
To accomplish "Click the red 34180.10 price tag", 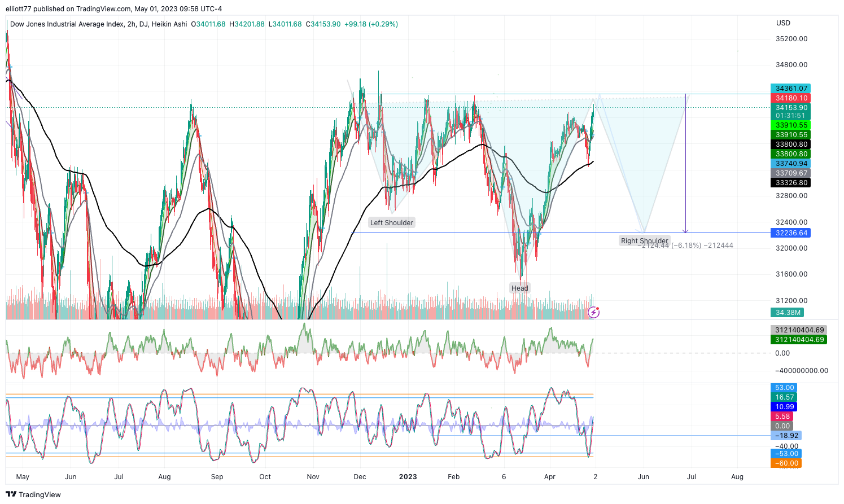I will 790,98.
